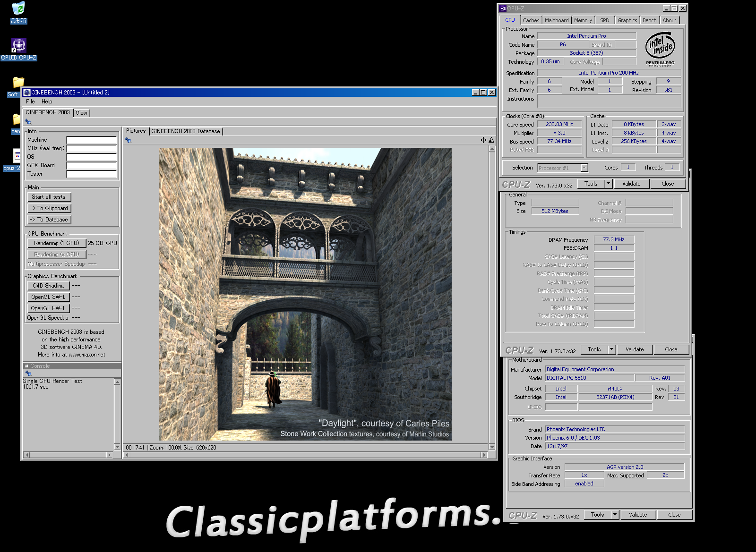Run the C4D Shading benchmark
The height and width of the screenshot is (552, 756).
tap(48, 286)
